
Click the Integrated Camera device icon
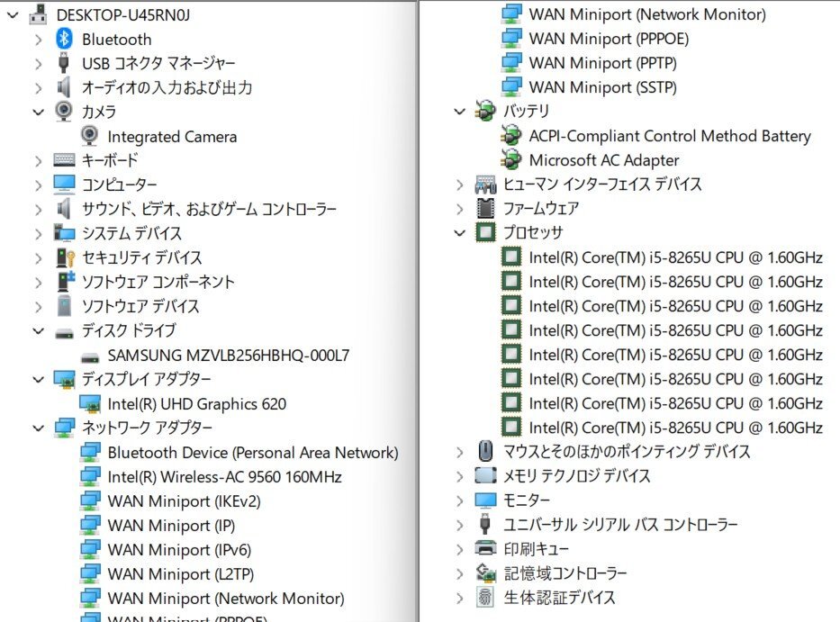coord(89,136)
